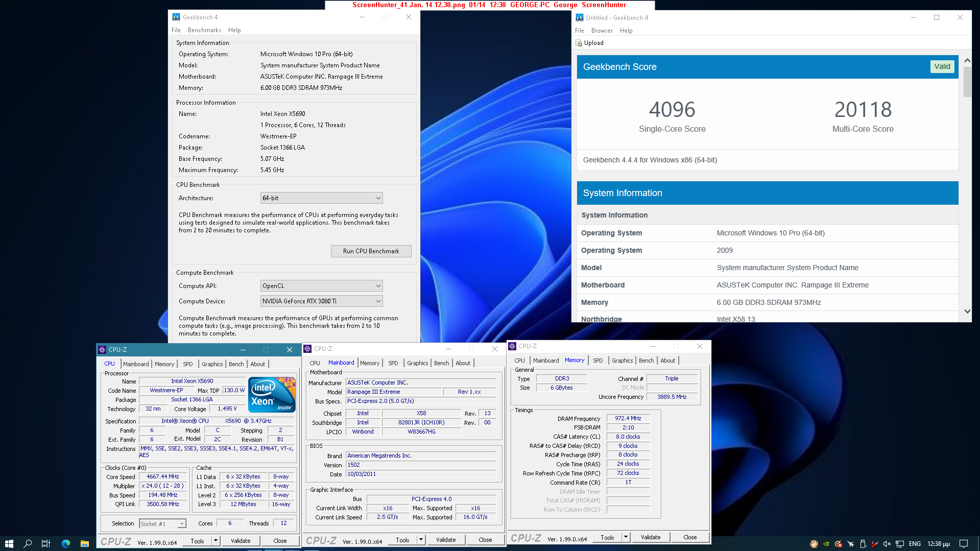Open the notification center icon
Image resolution: width=980 pixels, height=551 pixels.
point(964,544)
